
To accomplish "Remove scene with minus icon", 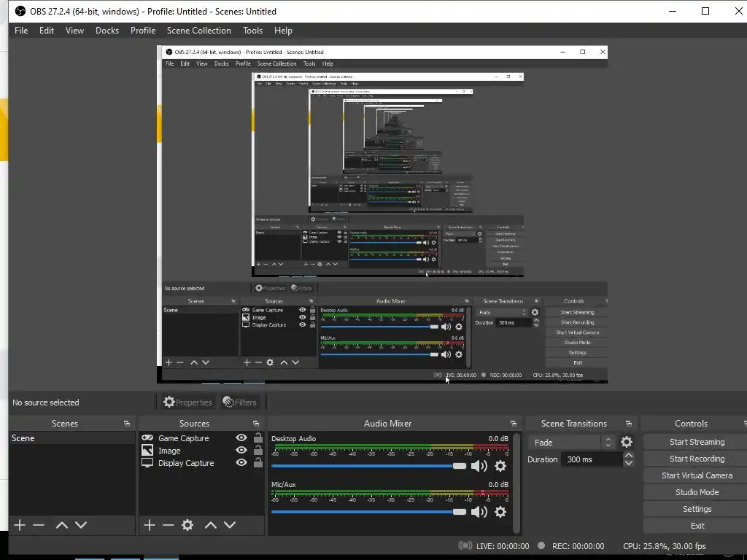I will click(x=39, y=525).
